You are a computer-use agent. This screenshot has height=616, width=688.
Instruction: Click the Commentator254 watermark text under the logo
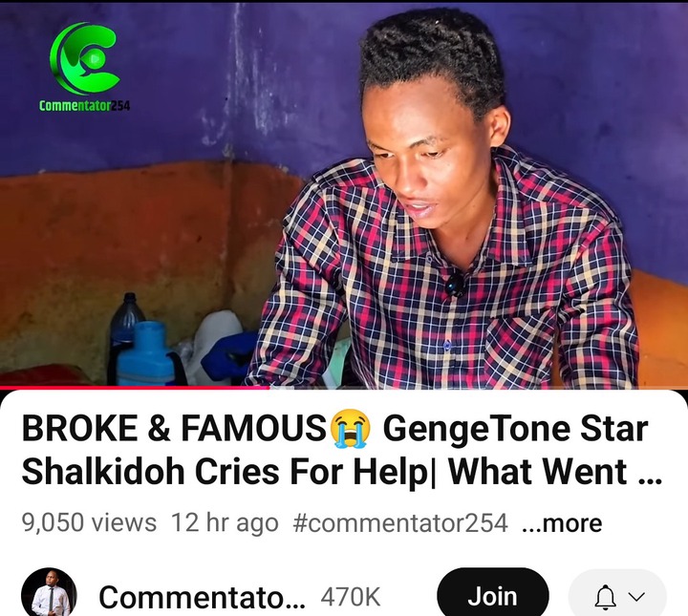[x=84, y=106]
